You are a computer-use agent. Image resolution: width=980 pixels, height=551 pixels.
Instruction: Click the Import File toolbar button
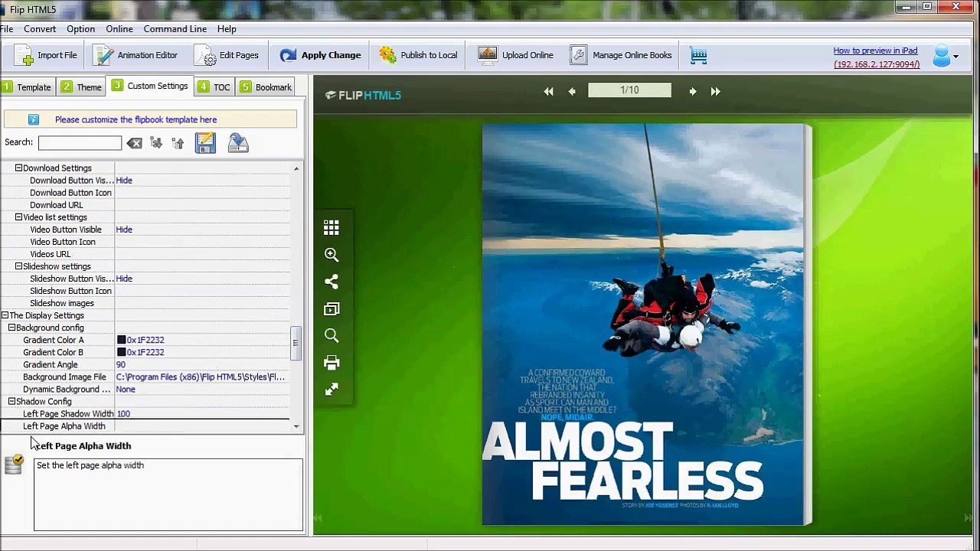click(x=46, y=55)
